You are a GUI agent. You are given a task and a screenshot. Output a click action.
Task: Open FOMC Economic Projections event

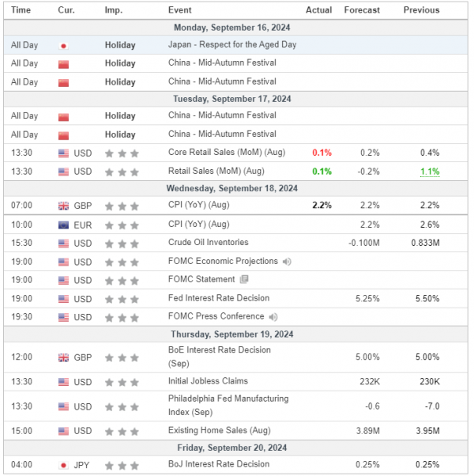(x=223, y=261)
